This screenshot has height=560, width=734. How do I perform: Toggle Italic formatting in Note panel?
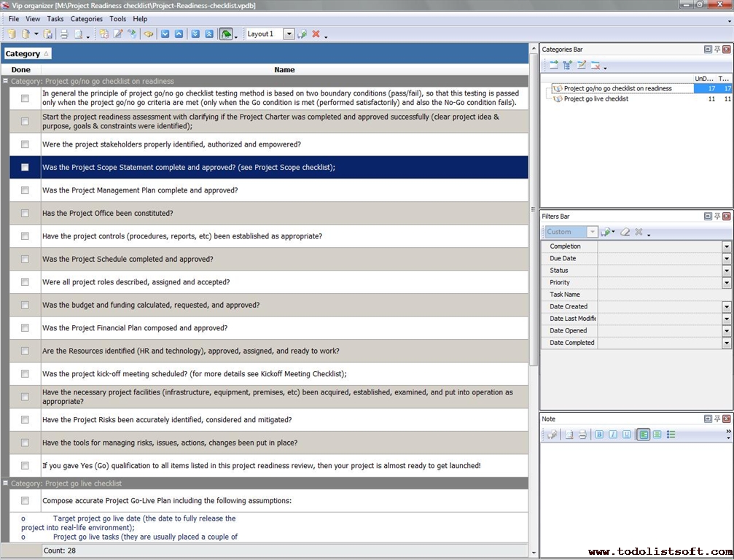point(613,435)
